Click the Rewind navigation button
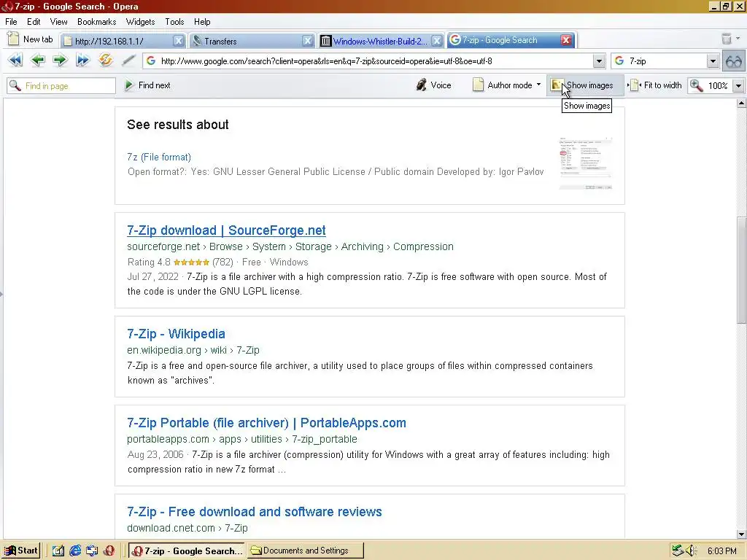 click(15, 61)
